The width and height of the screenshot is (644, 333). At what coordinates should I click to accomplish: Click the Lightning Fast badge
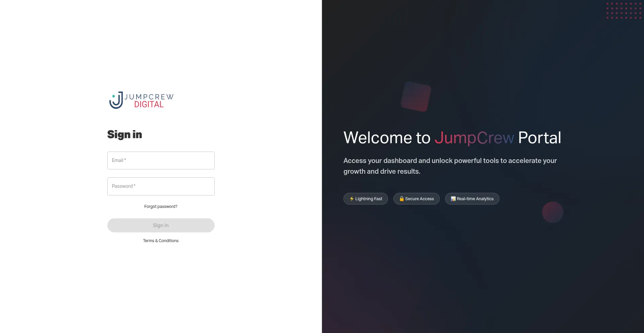tap(366, 199)
